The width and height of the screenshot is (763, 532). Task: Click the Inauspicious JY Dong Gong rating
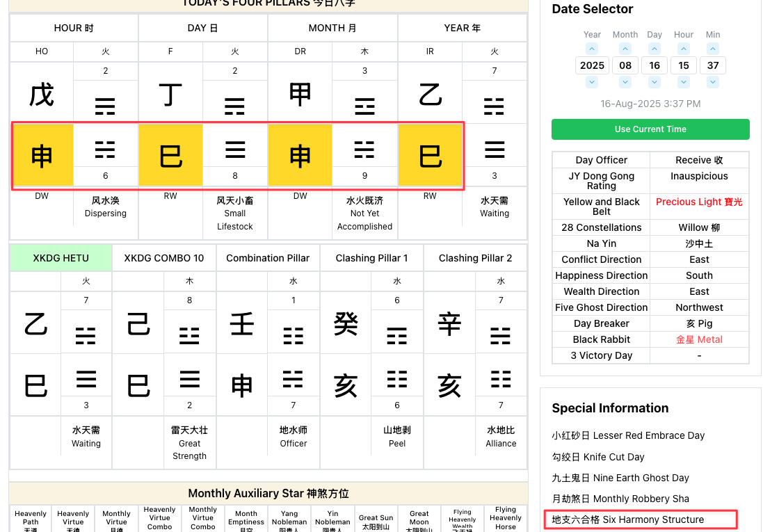[699, 176]
